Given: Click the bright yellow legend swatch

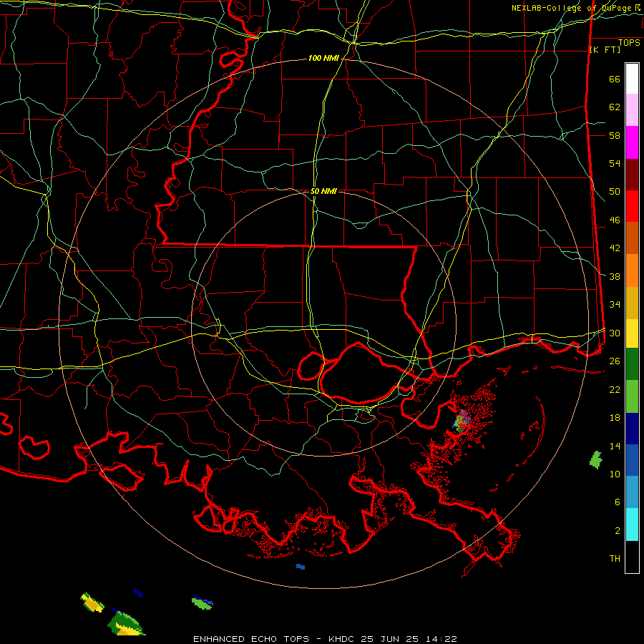Looking at the screenshot, I should coord(632,333).
